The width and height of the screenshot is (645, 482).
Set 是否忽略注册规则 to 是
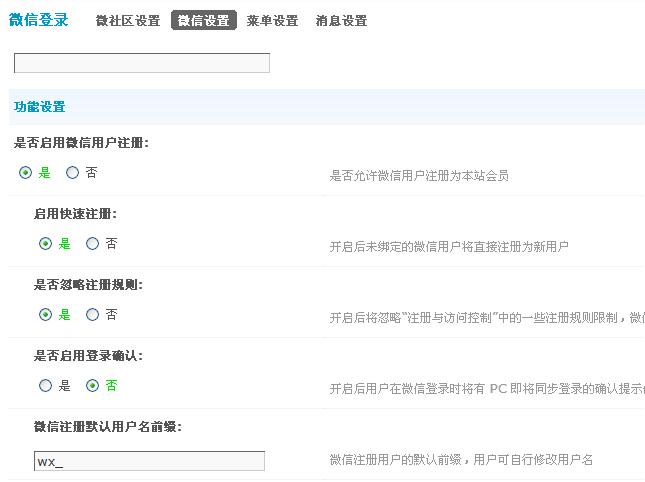45,315
